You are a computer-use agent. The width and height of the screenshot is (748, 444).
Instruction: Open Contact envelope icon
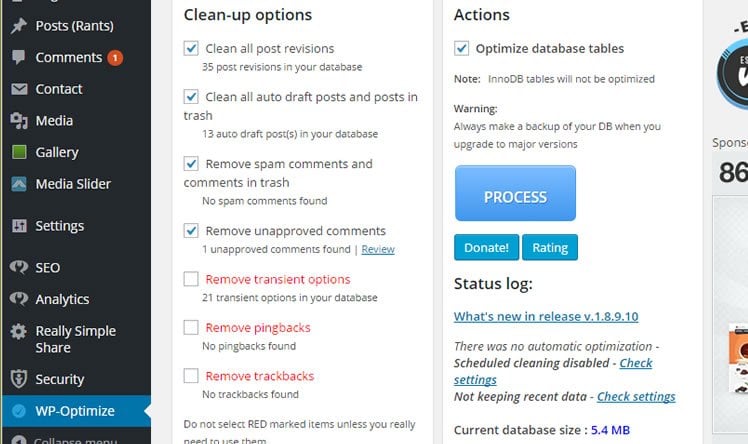19,89
